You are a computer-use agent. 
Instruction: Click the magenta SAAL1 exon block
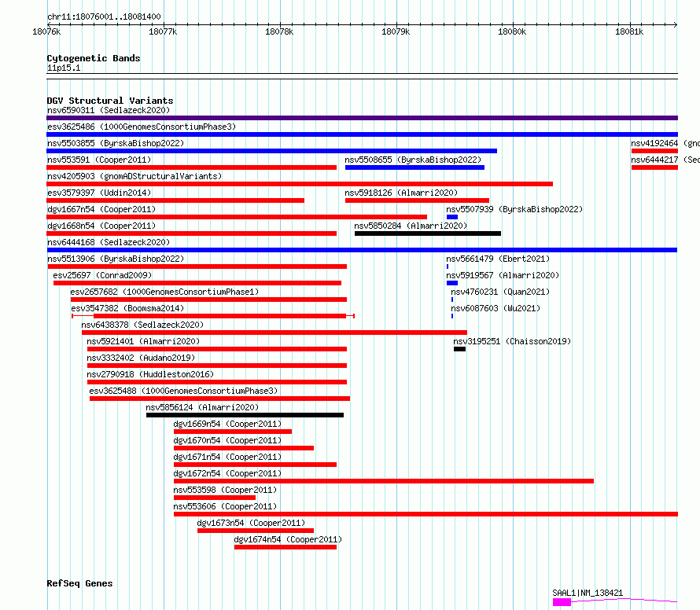pos(562,602)
